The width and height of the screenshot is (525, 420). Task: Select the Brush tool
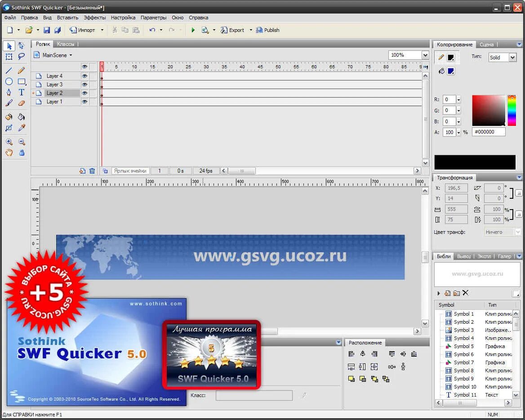point(9,103)
